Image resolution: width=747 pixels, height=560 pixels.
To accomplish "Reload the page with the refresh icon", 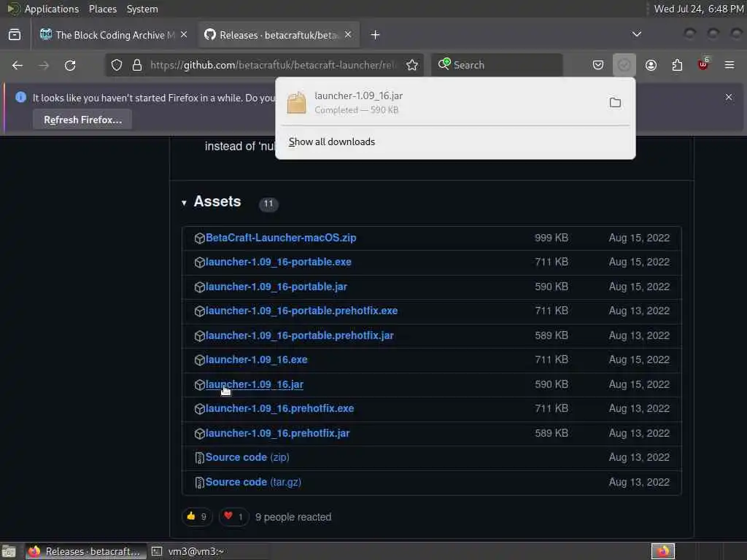I will (70, 65).
